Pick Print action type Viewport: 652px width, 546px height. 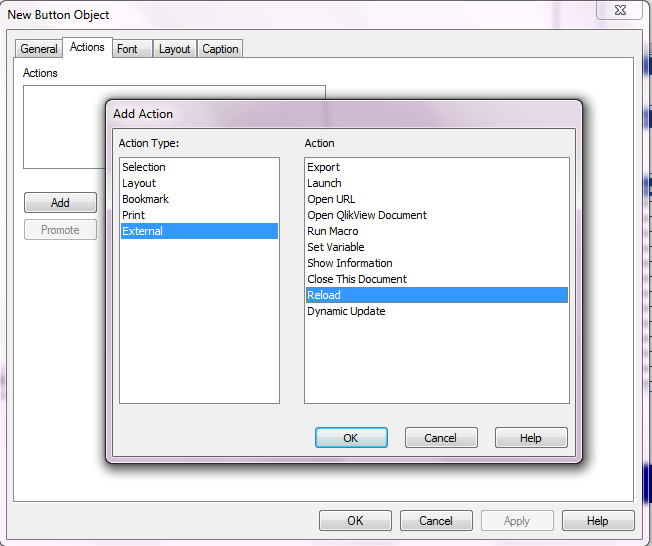tap(199, 215)
